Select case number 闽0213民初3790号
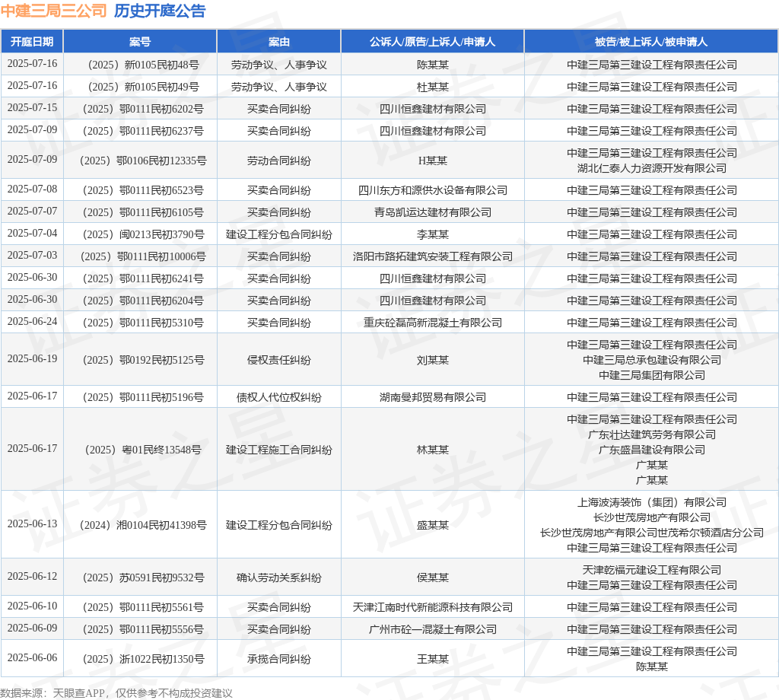The height and width of the screenshot is (700, 779). click(x=143, y=234)
